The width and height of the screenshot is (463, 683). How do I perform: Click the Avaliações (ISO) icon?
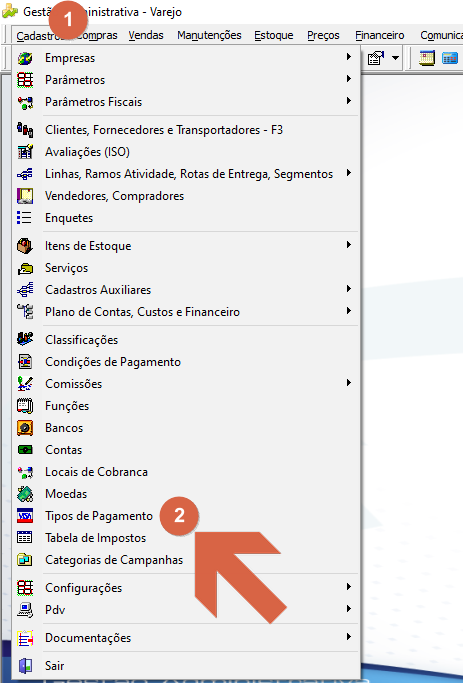tap(25, 152)
